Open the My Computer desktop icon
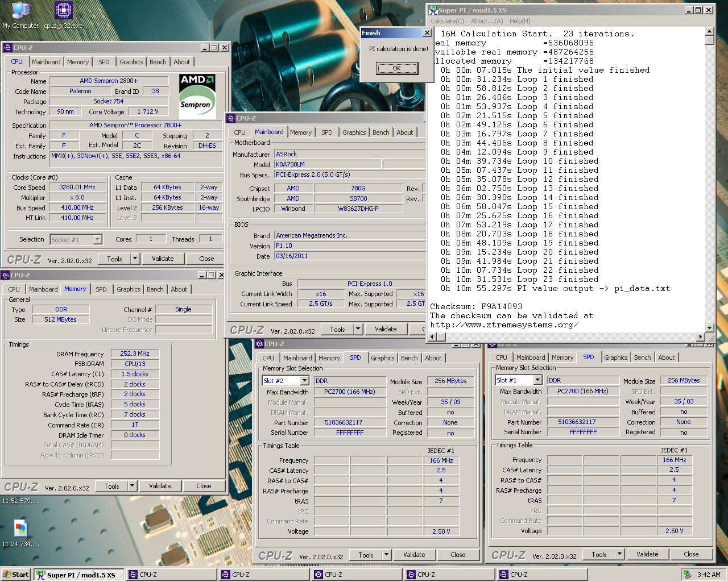 pos(20,11)
